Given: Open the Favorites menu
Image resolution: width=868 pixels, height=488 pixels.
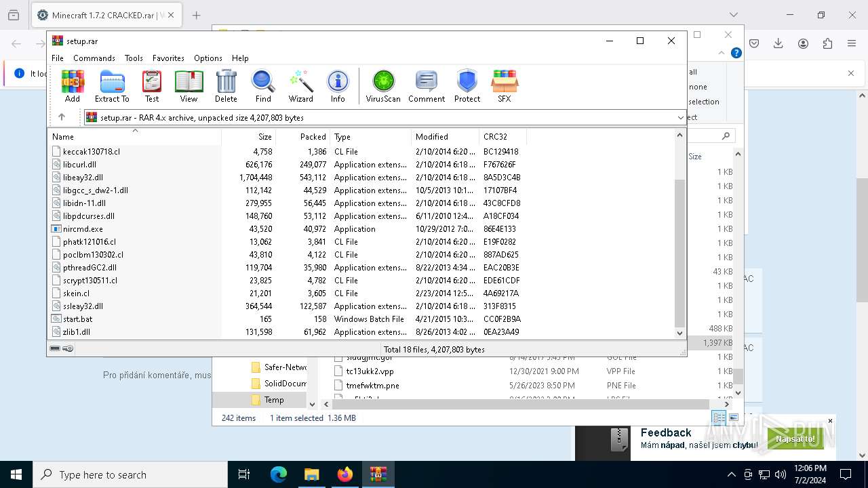Looking at the screenshot, I should 168,58.
